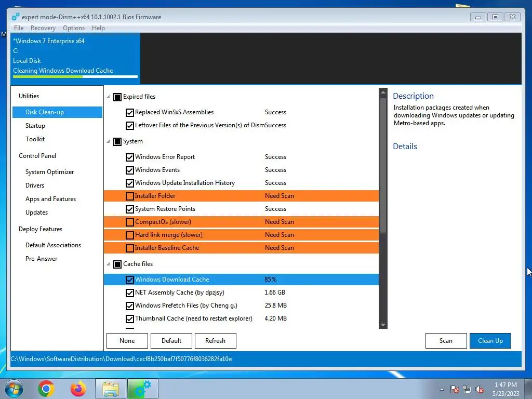Uncheck Thumbnail Cache checkbox

(129, 319)
